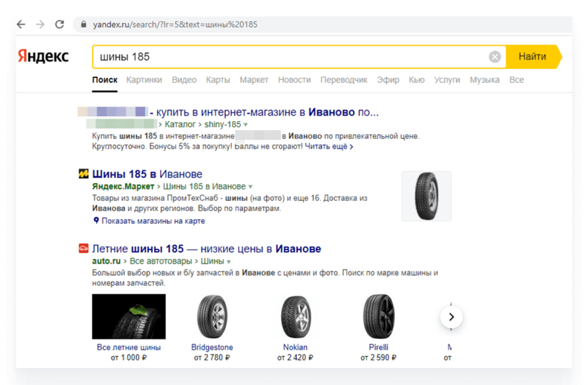
Task: Click the auto.ru green source link
Action: (106, 261)
